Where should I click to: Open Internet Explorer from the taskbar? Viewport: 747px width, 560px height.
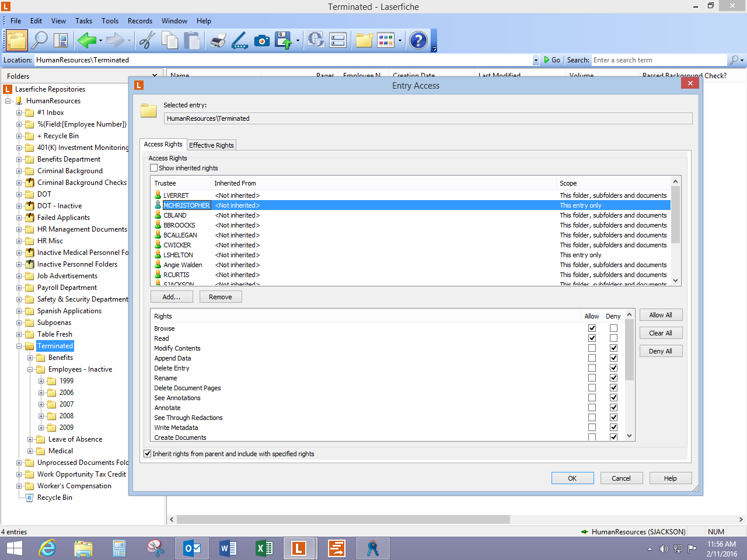pos(47,548)
